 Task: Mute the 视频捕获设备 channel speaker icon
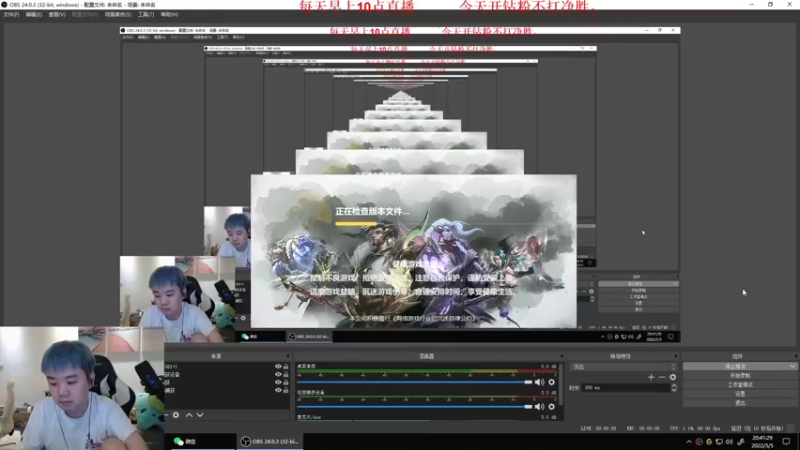point(539,407)
